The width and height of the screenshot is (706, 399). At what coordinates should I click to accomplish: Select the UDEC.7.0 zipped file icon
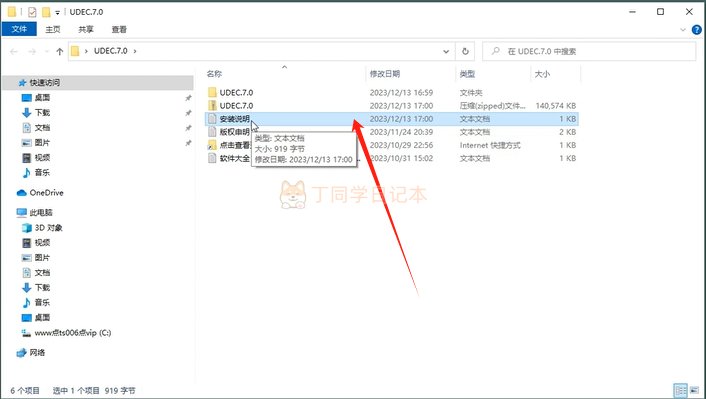(212, 105)
